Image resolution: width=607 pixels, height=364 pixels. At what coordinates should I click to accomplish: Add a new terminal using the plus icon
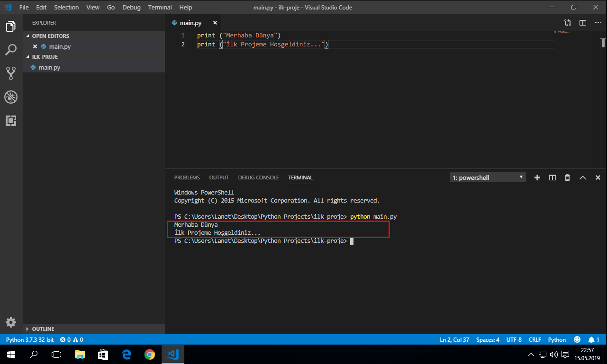tap(537, 177)
